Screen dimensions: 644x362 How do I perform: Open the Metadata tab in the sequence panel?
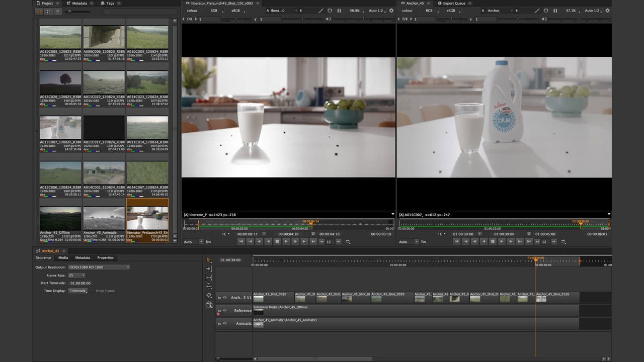(x=83, y=257)
